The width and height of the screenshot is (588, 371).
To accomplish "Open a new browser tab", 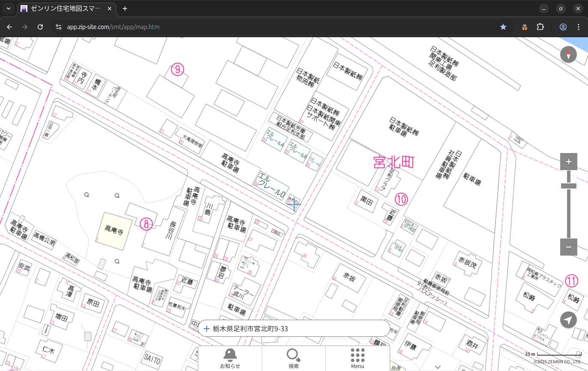I will 125,9.
